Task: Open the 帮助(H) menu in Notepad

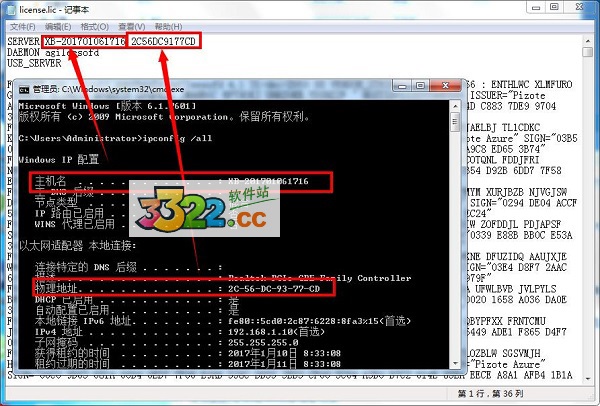Action: (x=168, y=26)
